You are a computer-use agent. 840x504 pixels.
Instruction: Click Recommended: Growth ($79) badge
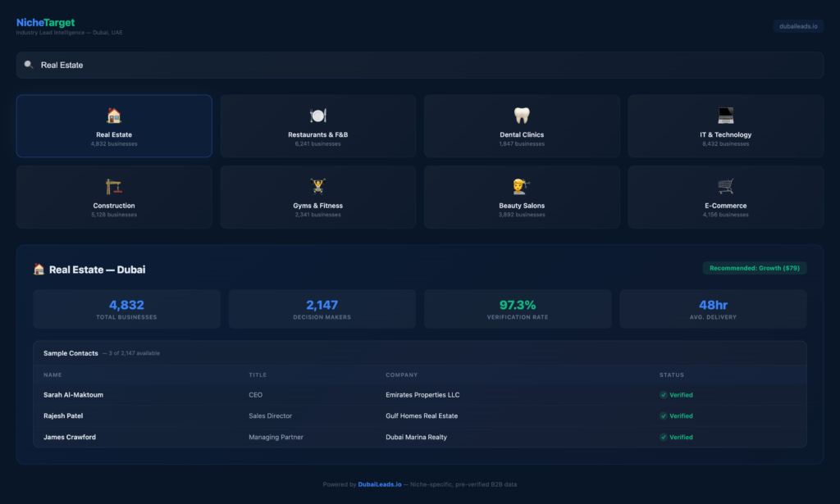pos(754,268)
